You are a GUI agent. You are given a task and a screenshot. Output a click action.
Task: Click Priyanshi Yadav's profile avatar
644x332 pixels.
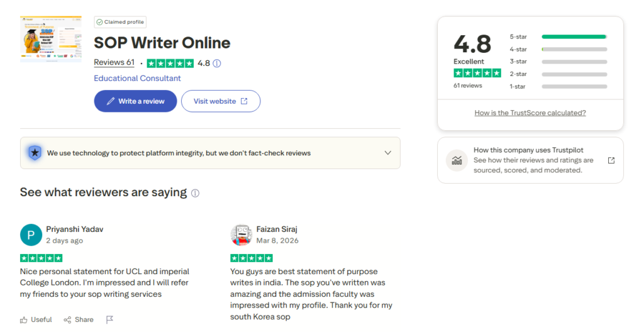click(31, 235)
